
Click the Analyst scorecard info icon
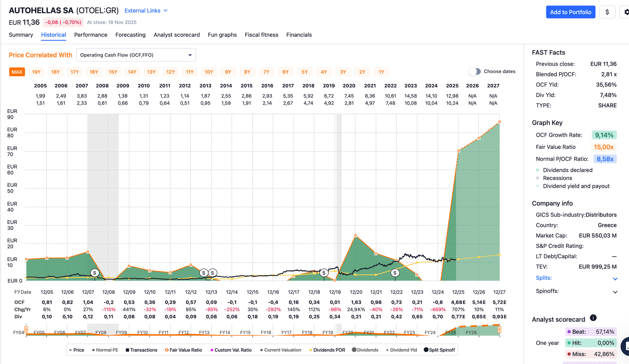593,318
